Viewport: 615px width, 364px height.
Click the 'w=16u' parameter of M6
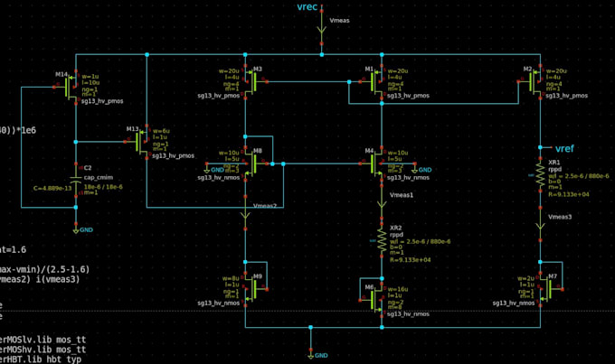coord(398,289)
